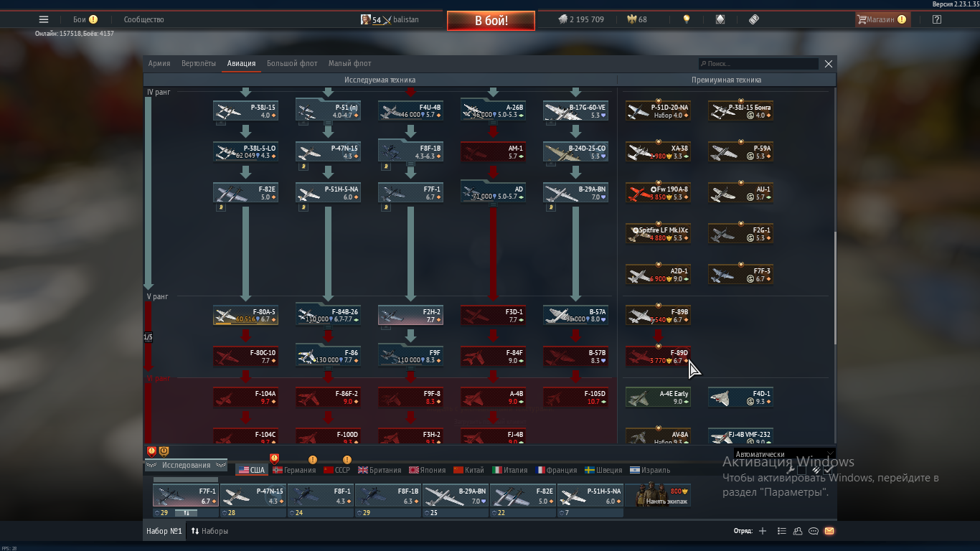Expand the AD aircraft group

point(493,192)
